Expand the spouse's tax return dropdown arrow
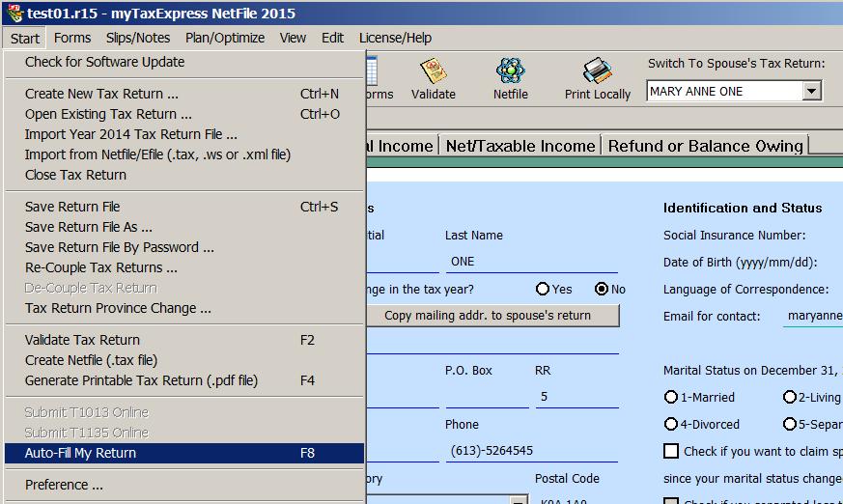843x504 pixels. point(811,91)
